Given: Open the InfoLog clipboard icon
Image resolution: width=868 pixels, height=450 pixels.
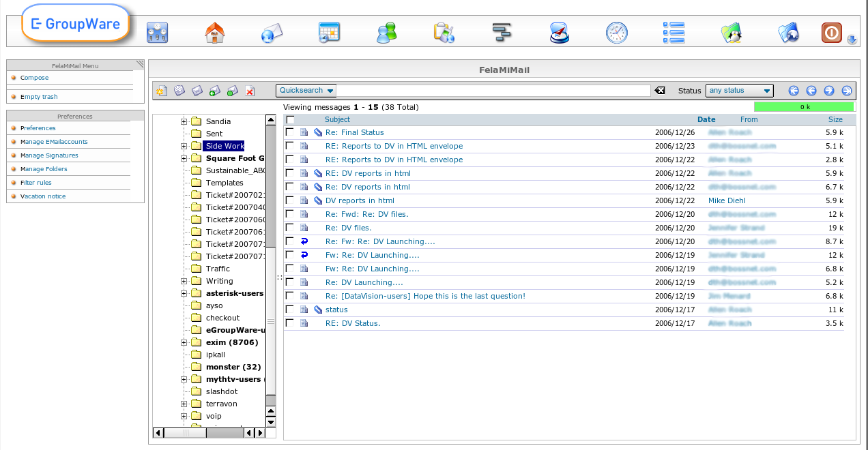Looking at the screenshot, I should [444, 32].
